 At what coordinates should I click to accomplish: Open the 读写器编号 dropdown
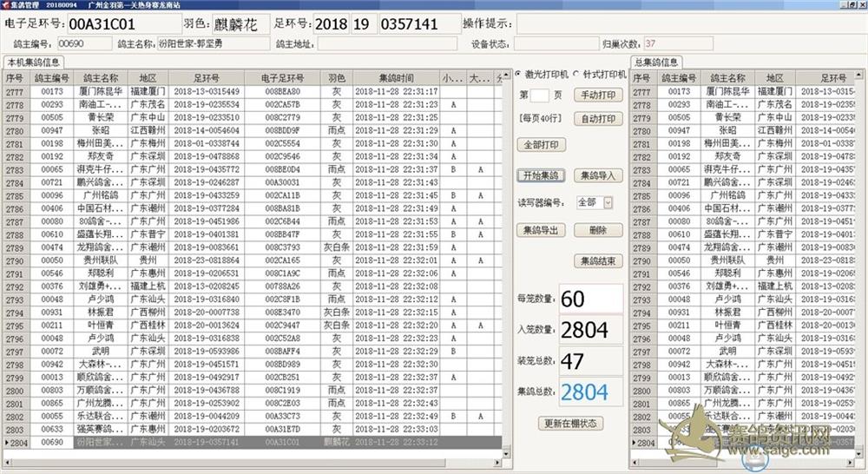pyautogui.click(x=608, y=202)
